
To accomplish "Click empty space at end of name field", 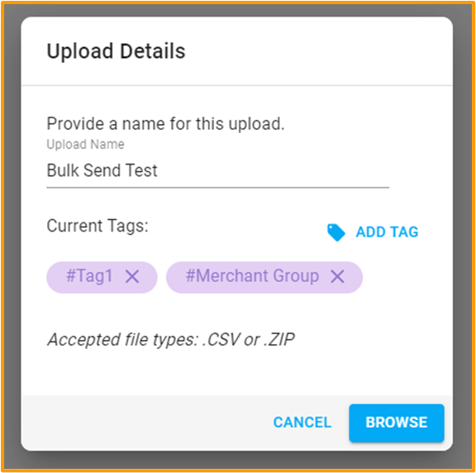I will coord(274,170).
